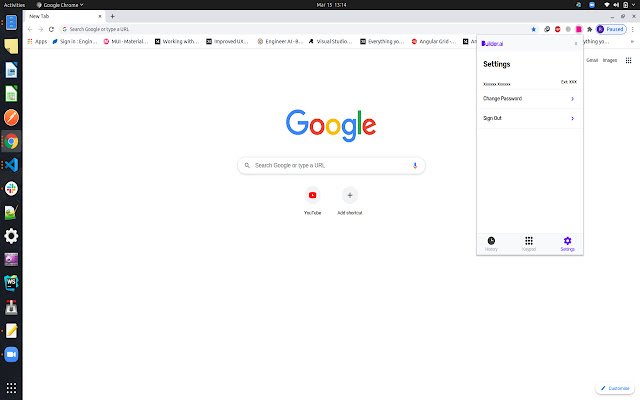
Task: Open the 'Improved UX...' bookmark
Action: 227,41
